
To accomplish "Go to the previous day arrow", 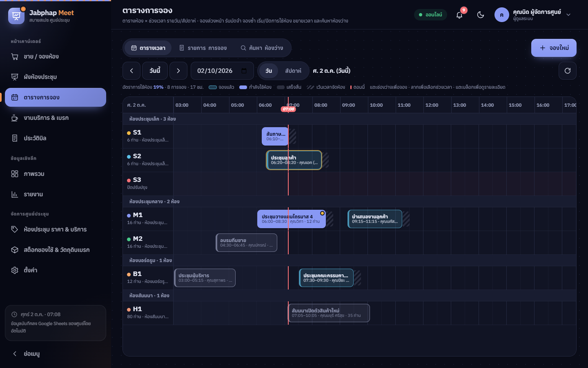I will (x=131, y=71).
